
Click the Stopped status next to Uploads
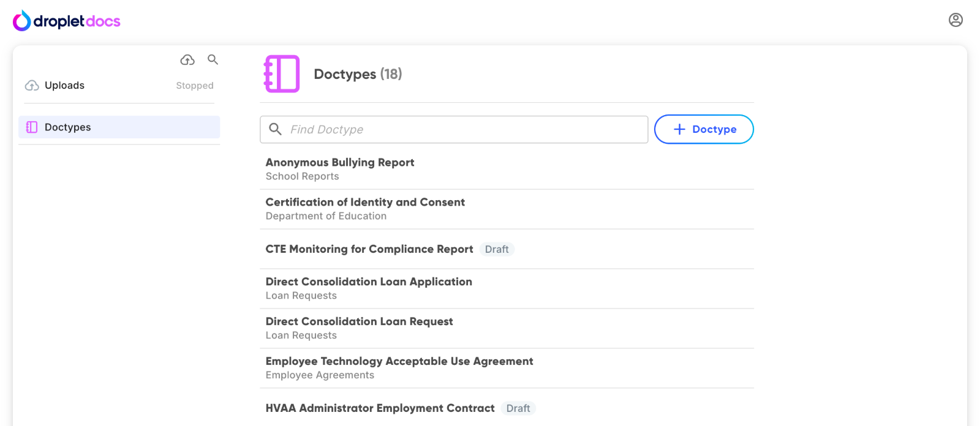tap(195, 86)
